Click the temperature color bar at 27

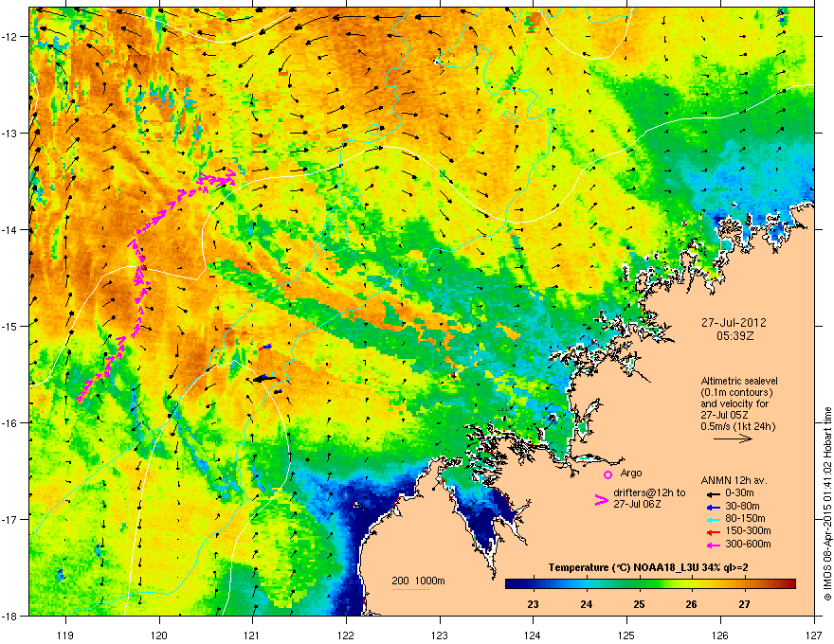745,583
